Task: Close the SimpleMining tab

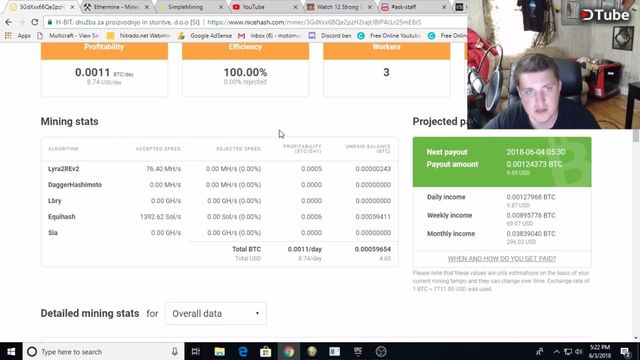Action: [221, 7]
